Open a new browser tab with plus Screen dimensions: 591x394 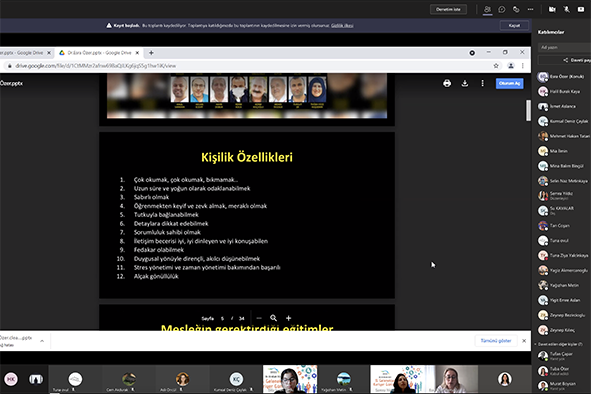click(151, 53)
